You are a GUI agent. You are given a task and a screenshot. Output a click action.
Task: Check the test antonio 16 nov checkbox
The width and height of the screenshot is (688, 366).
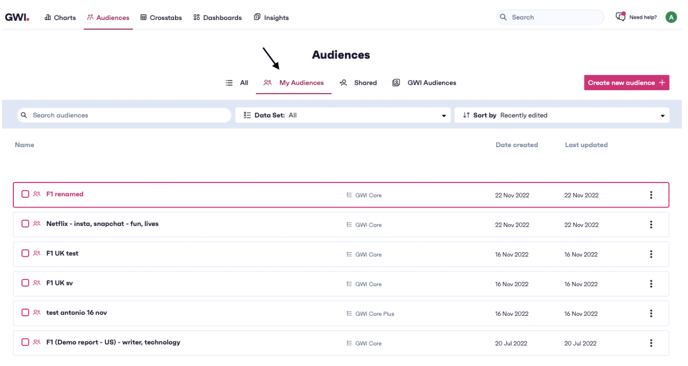tap(25, 312)
